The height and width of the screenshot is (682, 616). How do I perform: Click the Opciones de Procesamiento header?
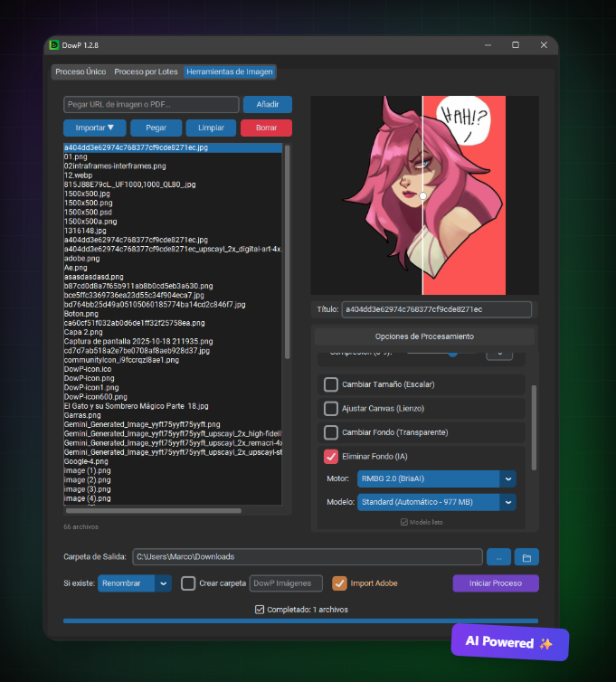[424, 336]
